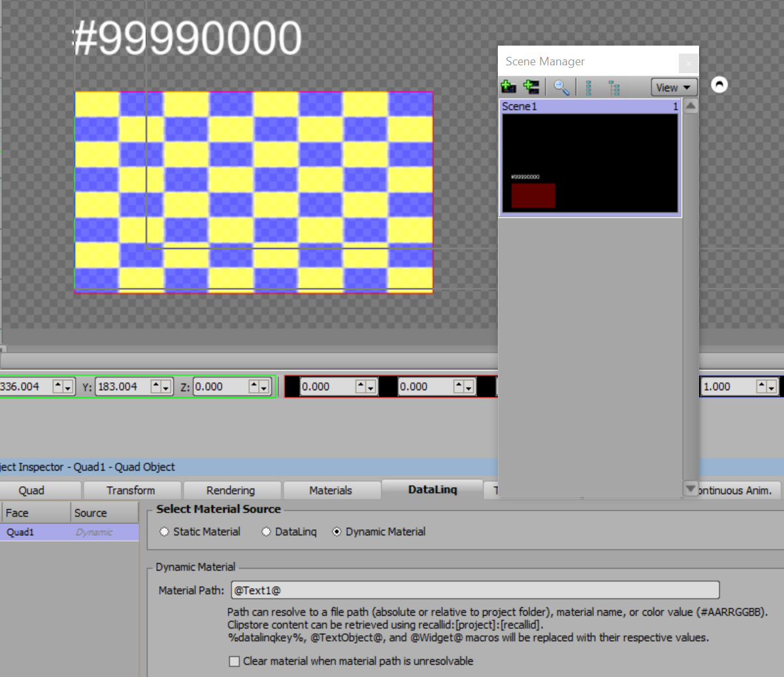Open the View dropdown in Scene Manager

(674, 88)
